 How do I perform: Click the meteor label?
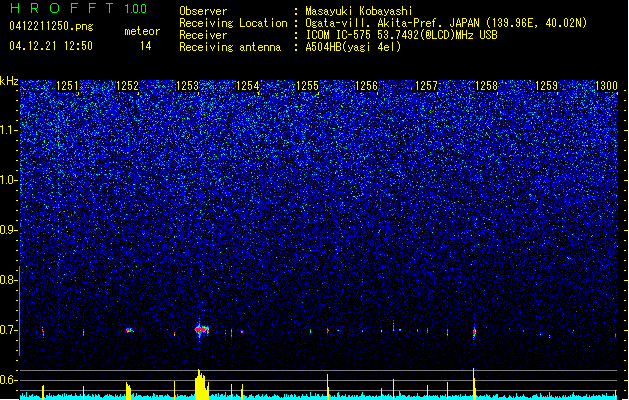coord(142,31)
